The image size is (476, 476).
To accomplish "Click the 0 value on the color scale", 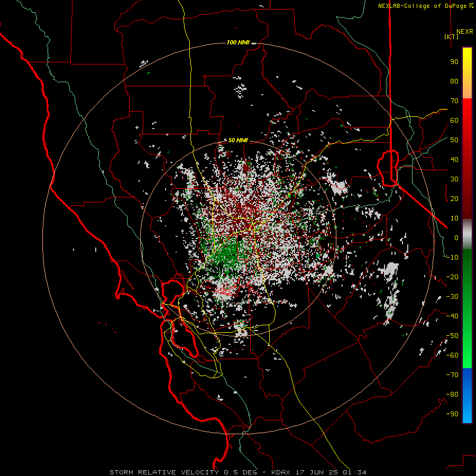I will point(456,238).
